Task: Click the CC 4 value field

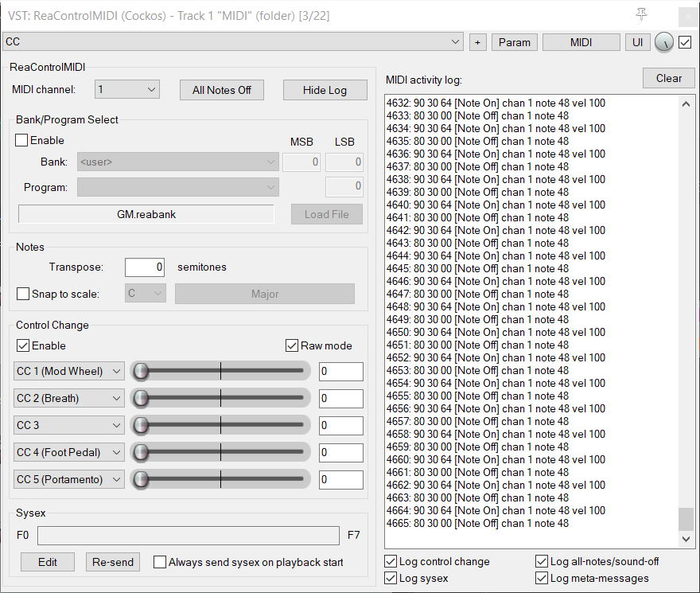Action: (x=340, y=452)
